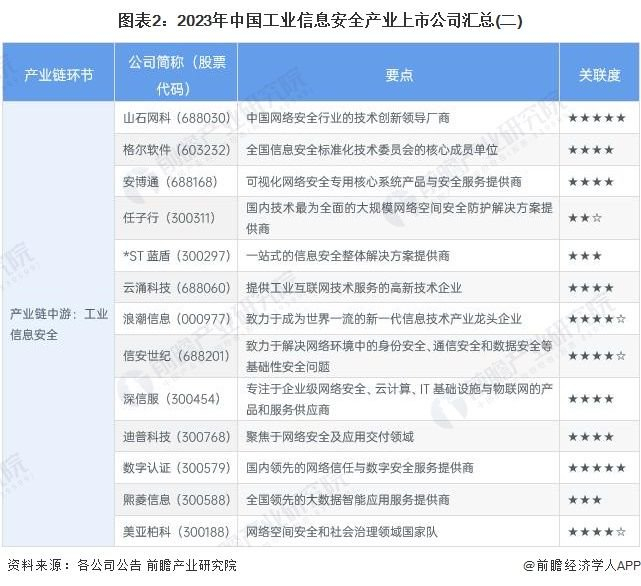This screenshot has width=641, height=586.
Task: Click company cell '美亚柏科（300188）'
Action: coord(176,532)
